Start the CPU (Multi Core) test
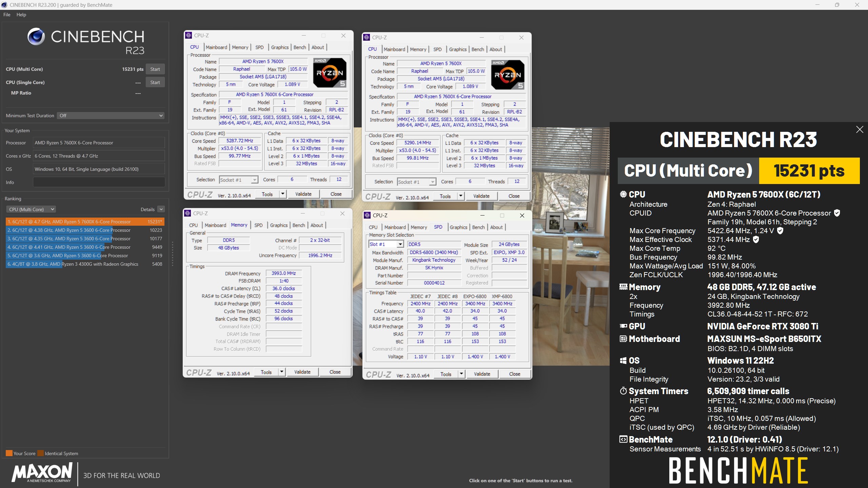Image resolution: width=868 pixels, height=488 pixels. [x=155, y=69]
